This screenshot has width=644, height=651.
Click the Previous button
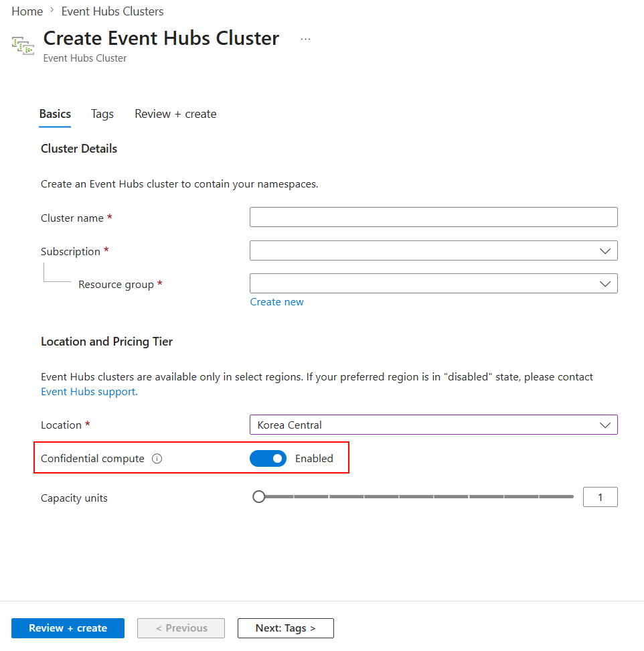coord(181,628)
